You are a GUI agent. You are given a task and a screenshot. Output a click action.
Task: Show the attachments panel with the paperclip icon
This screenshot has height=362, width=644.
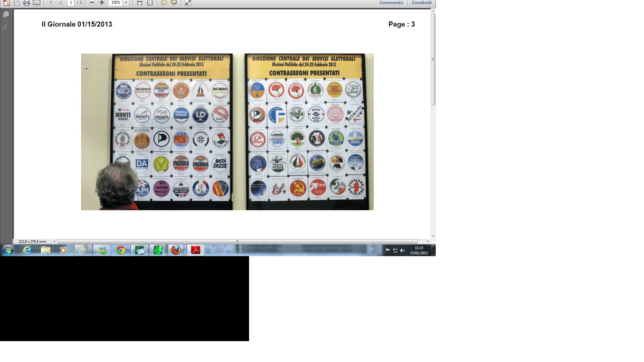pos(6,28)
